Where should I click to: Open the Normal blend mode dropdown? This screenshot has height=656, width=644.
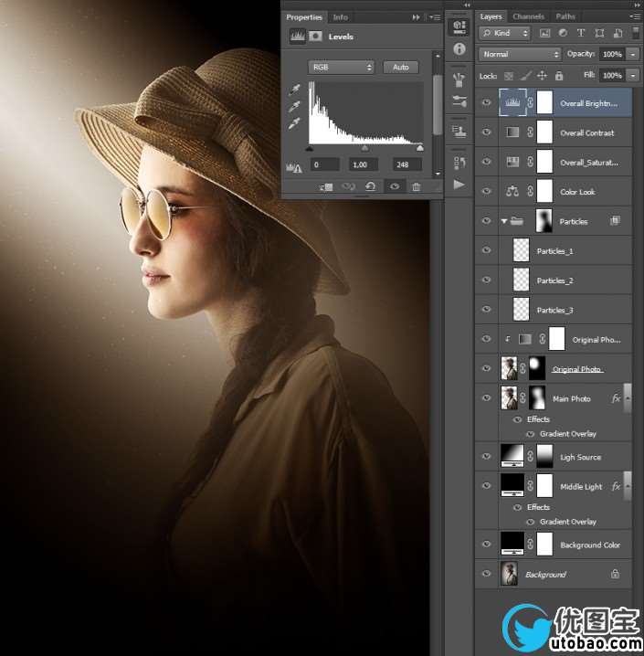click(520, 55)
